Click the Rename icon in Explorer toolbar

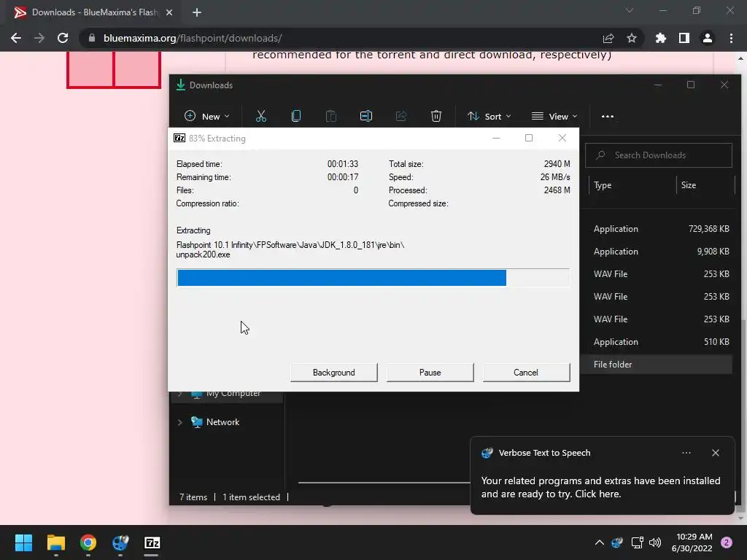366,116
